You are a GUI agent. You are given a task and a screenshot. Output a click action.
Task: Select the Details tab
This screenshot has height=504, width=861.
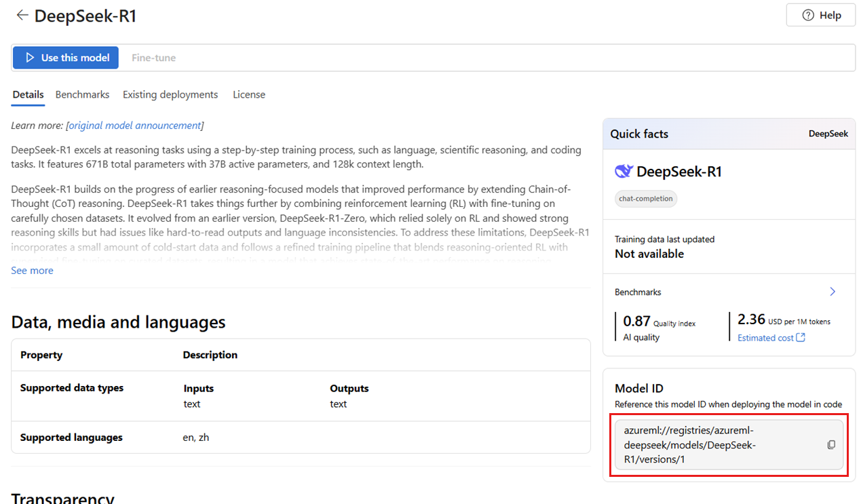click(x=28, y=94)
